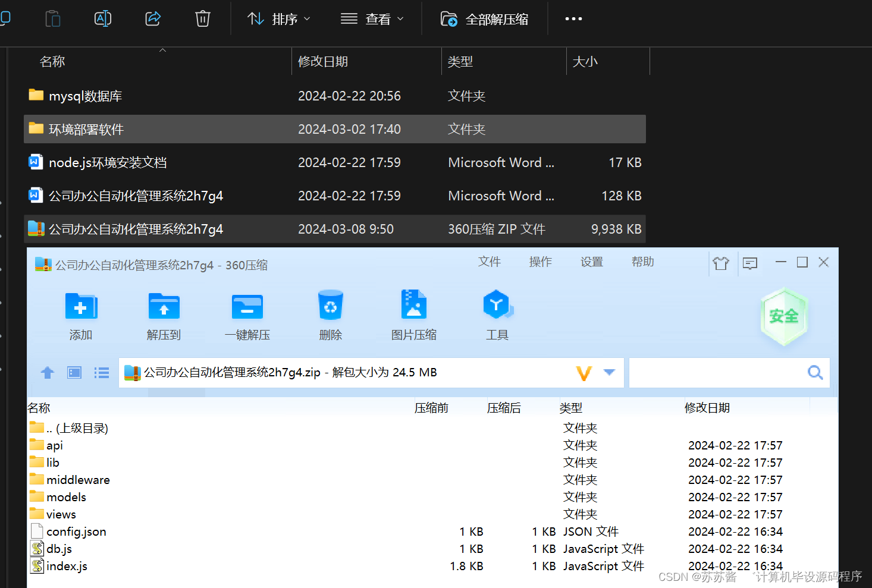
Task: Open the 排序 sort dropdown
Action: [279, 18]
